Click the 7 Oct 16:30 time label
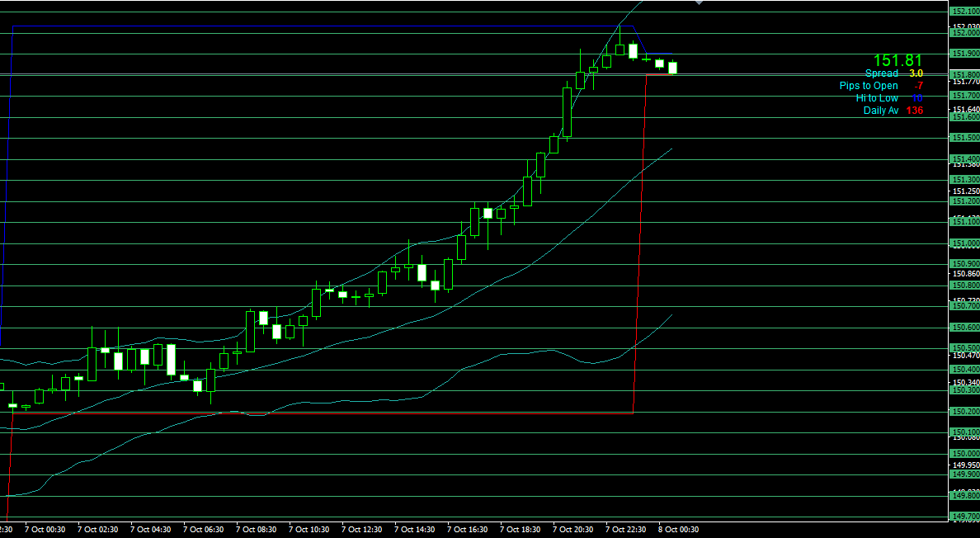This screenshot has height=538, width=980. [467, 530]
